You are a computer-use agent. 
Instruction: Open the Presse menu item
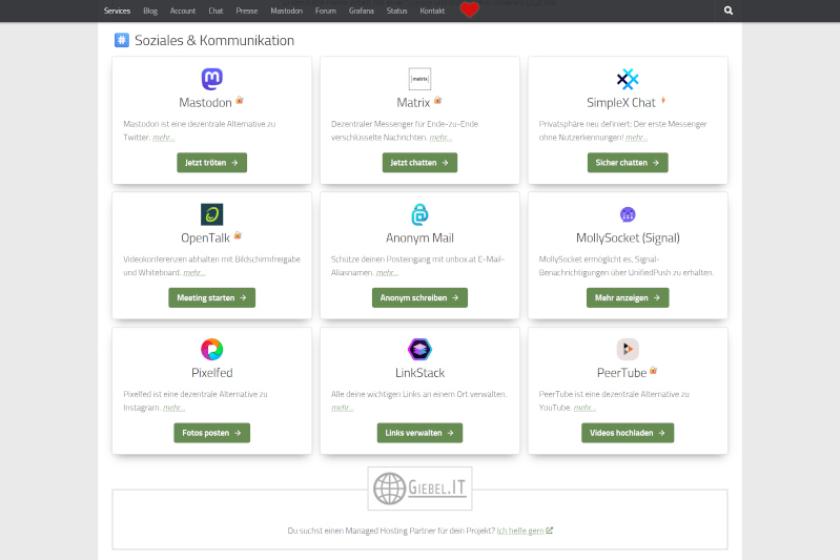(247, 11)
